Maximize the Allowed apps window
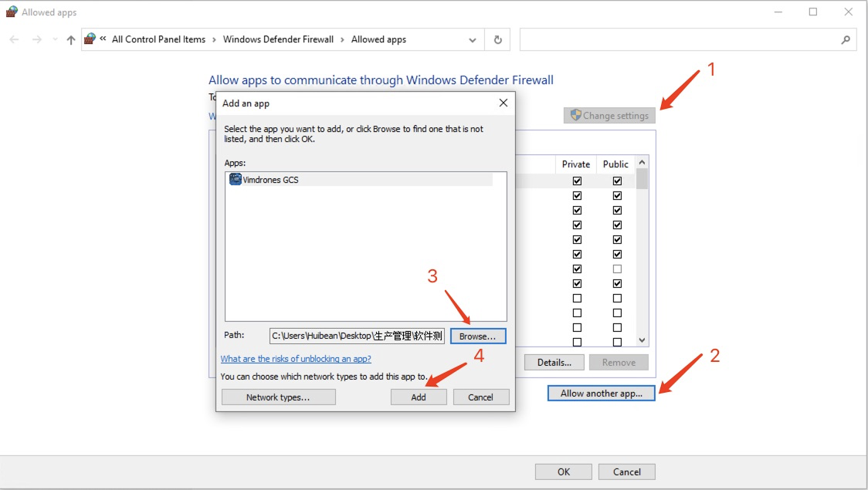The width and height of the screenshot is (868, 490). pyautogui.click(x=812, y=12)
